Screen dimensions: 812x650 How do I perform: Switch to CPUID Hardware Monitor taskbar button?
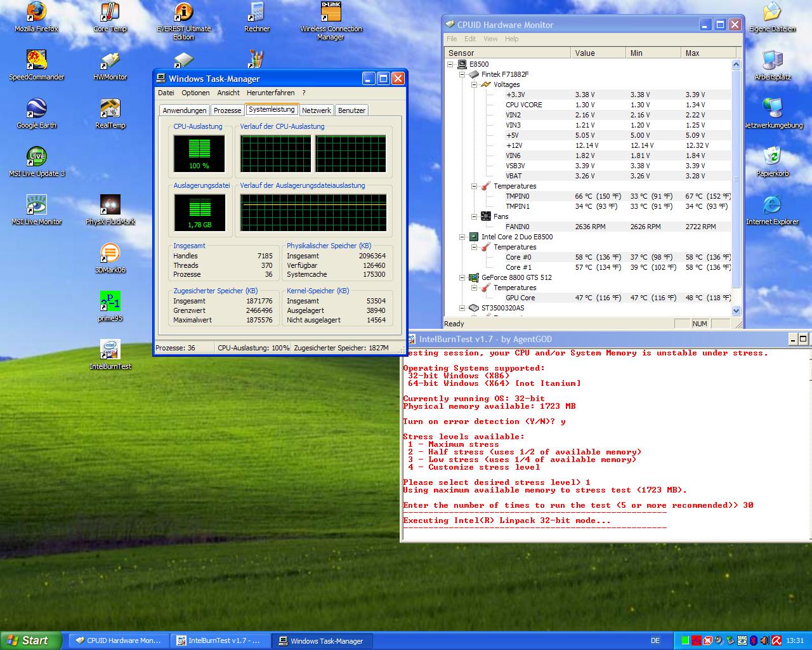(118, 640)
